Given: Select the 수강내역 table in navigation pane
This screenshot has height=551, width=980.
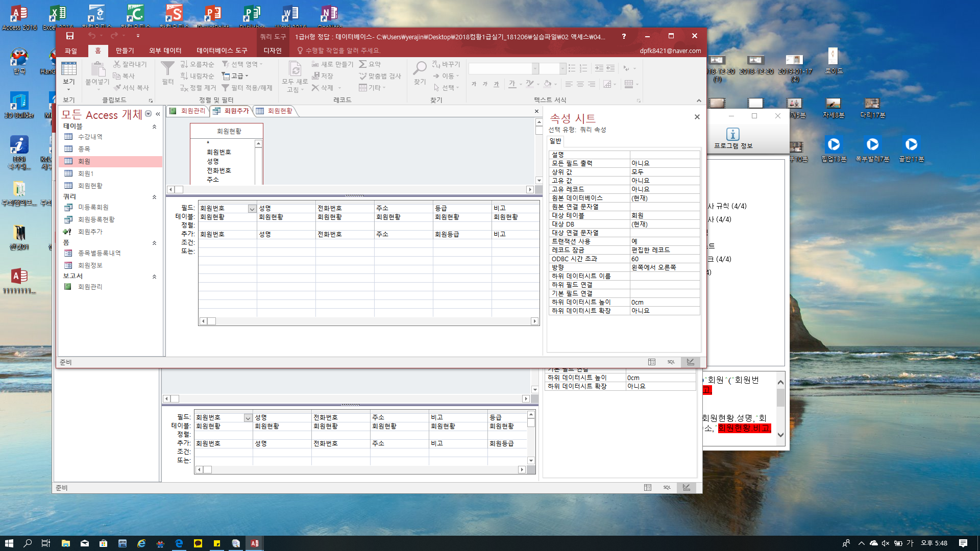Looking at the screenshot, I should (x=90, y=137).
